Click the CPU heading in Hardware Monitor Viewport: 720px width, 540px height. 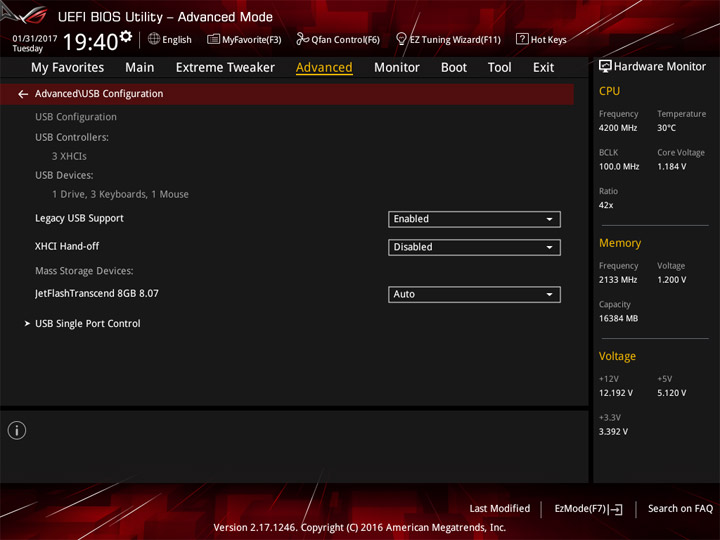point(609,91)
